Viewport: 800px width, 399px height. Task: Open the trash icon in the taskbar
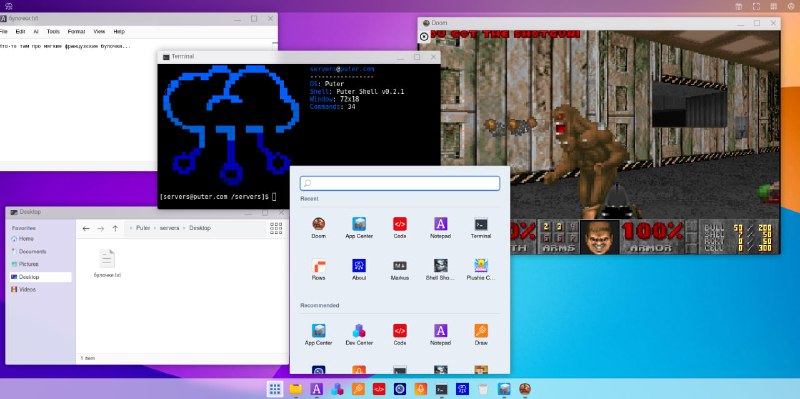pos(483,389)
